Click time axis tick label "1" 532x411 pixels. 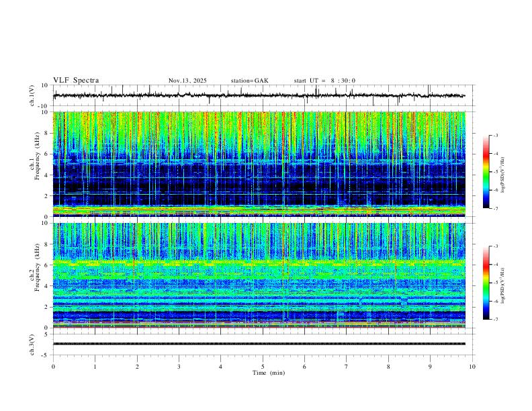[95, 367]
